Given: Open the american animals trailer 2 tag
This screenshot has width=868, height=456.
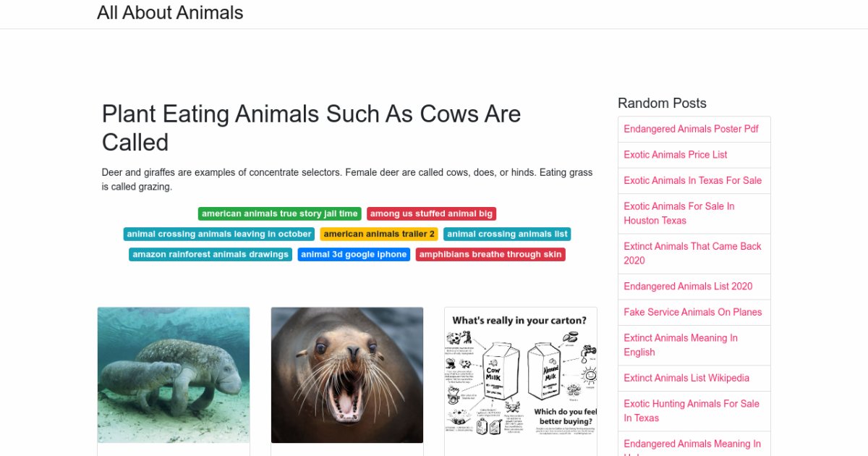Looking at the screenshot, I should pyautogui.click(x=379, y=234).
